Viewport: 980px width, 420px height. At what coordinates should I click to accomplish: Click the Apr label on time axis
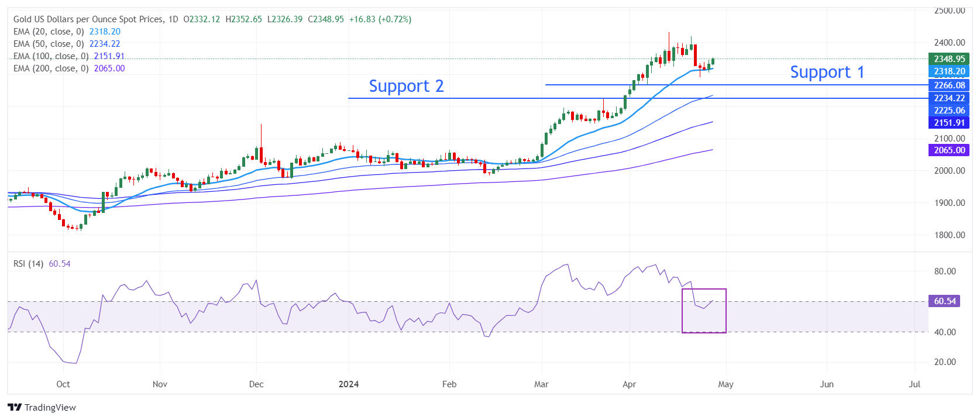[629, 384]
